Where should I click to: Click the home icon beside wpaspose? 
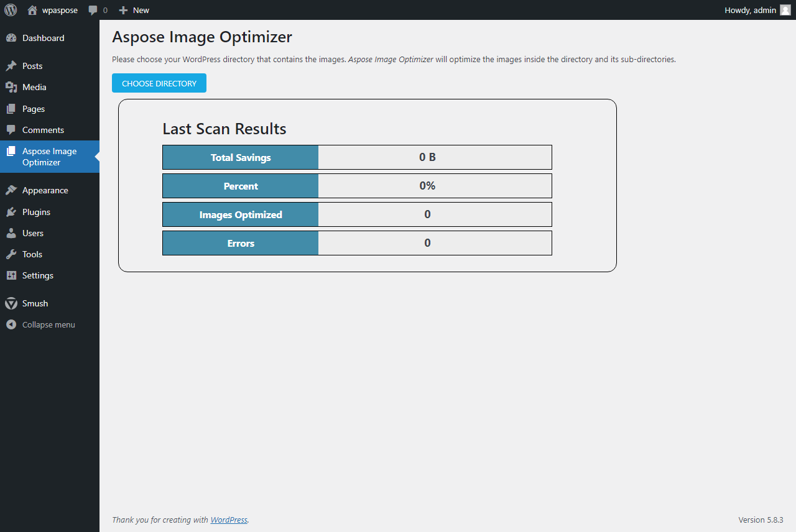click(32, 10)
